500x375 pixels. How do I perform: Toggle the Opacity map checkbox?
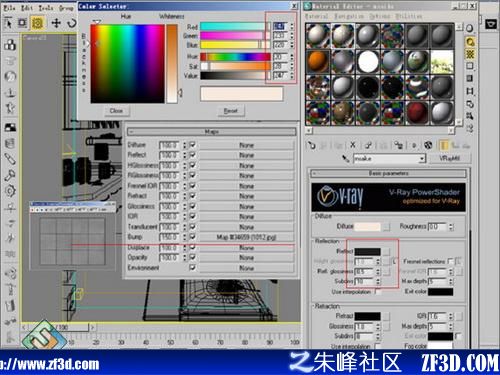tap(192, 257)
